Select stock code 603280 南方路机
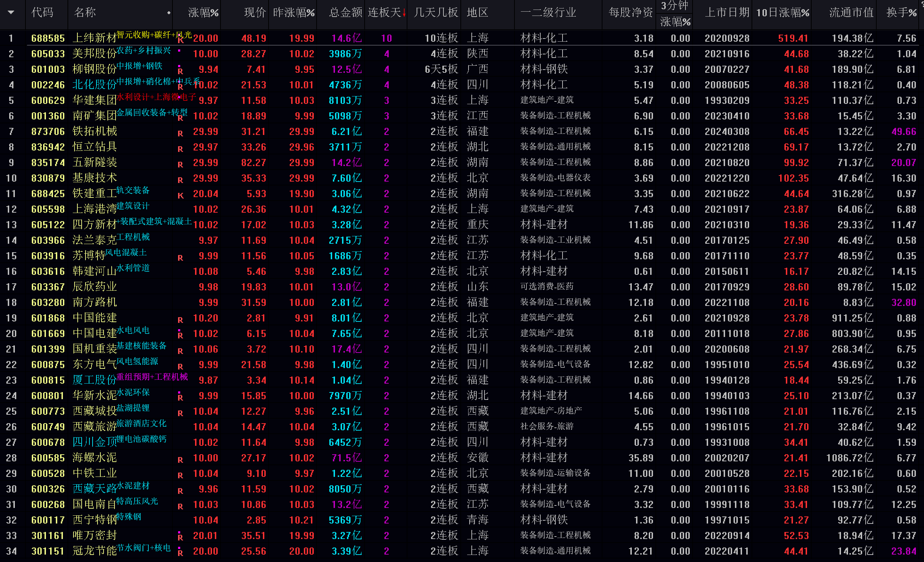Screen dimensions: 924x562 pos(48,303)
